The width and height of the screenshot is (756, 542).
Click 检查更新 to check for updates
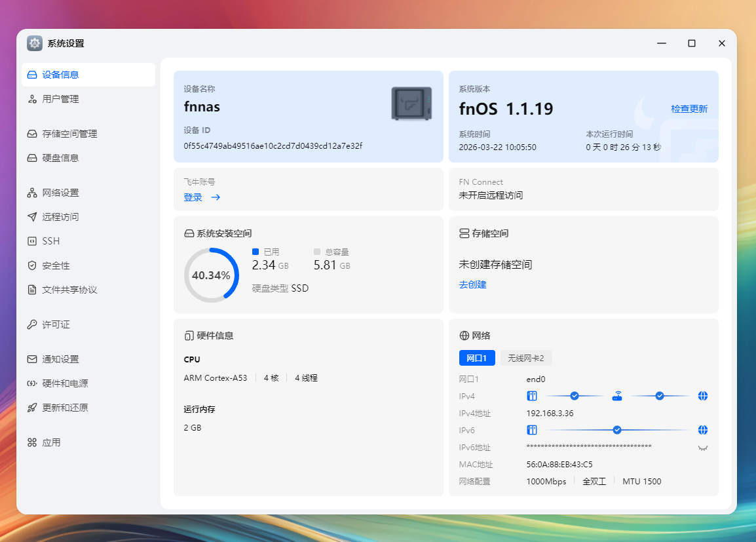tap(689, 109)
